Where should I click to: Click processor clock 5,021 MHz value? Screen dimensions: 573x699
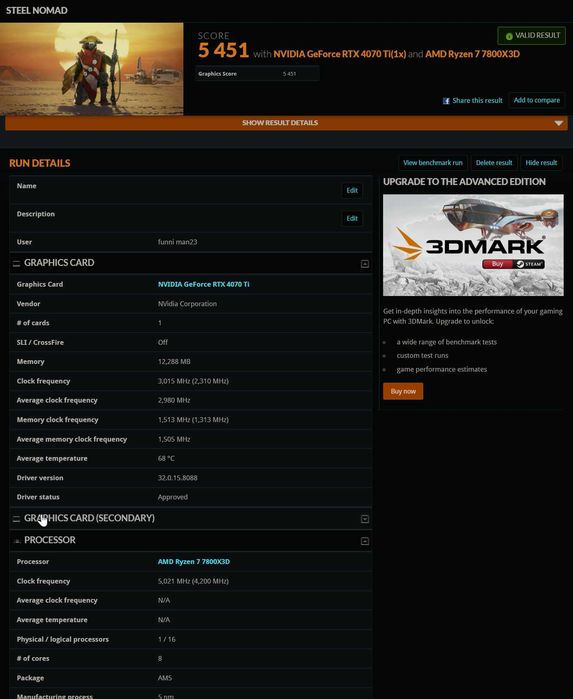193,581
